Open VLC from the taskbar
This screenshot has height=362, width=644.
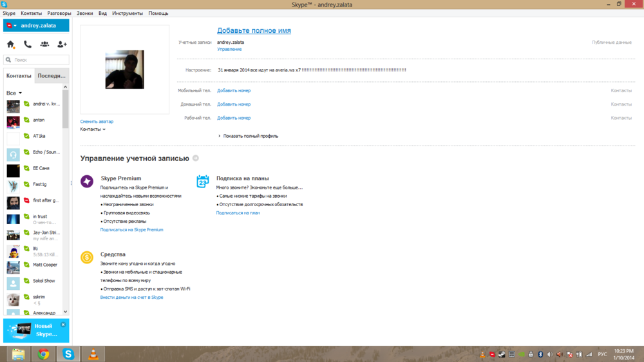point(93,354)
